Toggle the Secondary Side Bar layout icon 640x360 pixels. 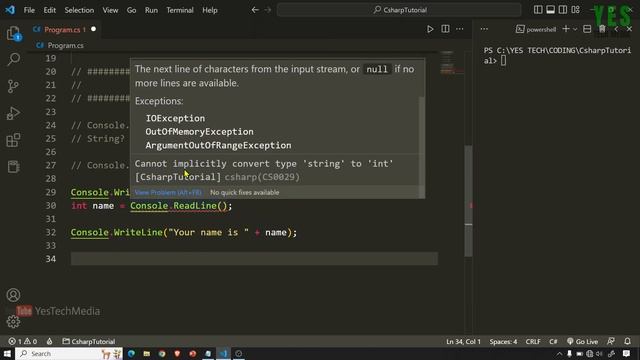tap(562, 10)
